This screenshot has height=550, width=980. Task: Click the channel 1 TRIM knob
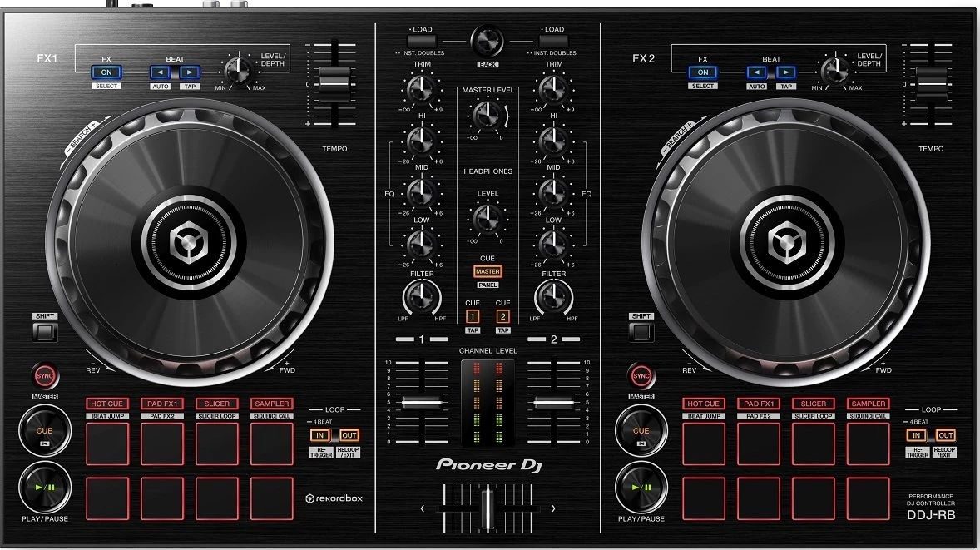pos(421,89)
